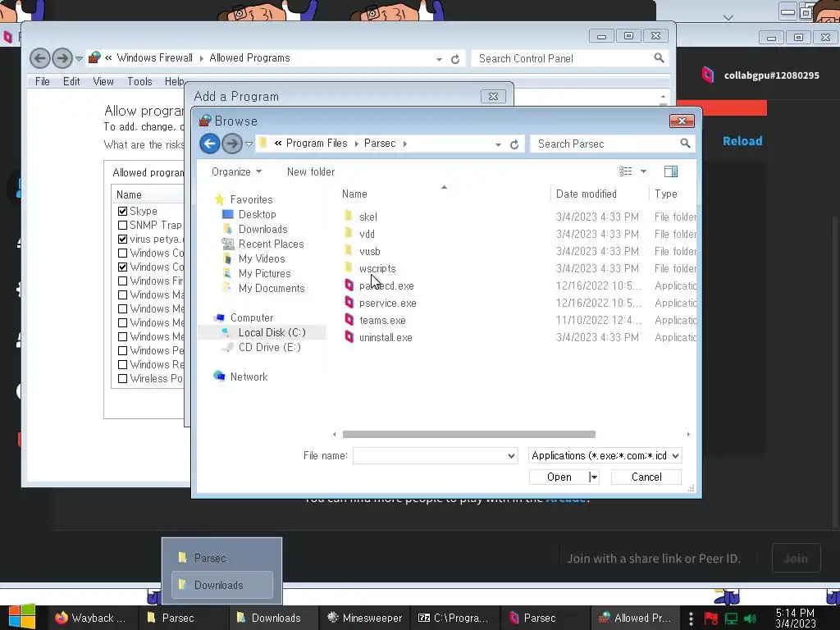Click the Join with a share link field

click(x=657, y=558)
